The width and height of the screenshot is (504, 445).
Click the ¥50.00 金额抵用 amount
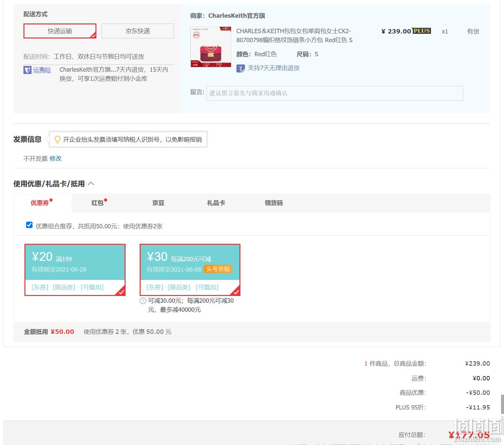click(62, 332)
